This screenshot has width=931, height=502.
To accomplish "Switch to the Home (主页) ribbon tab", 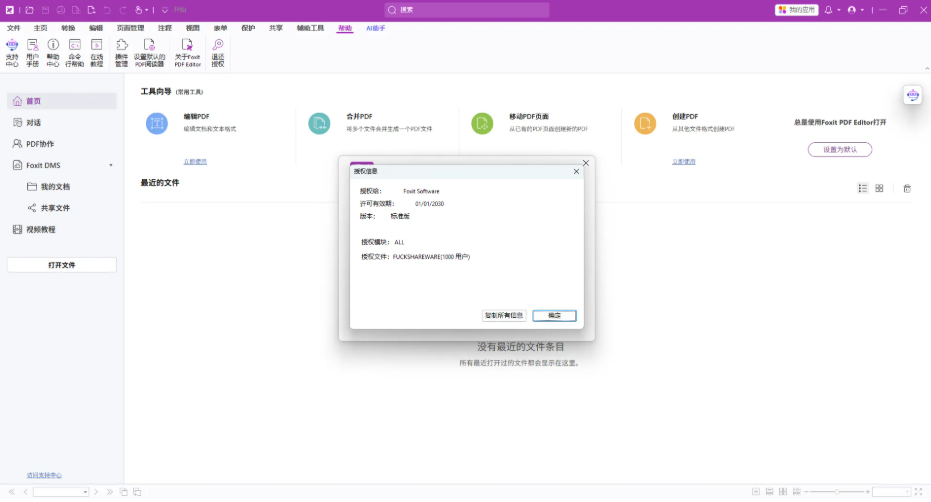I will [40, 28].
